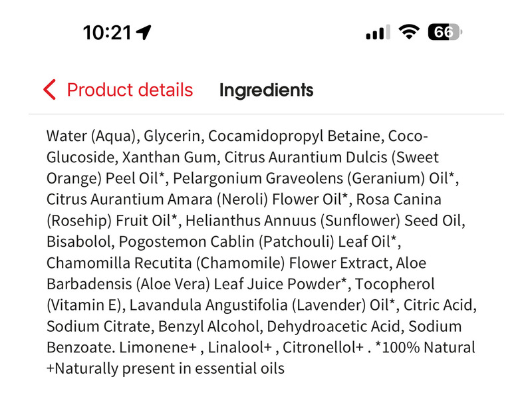Tap the naturally present in essential oils note
The height and width of the screenshot is (399, 532).
tap(166, 368)
